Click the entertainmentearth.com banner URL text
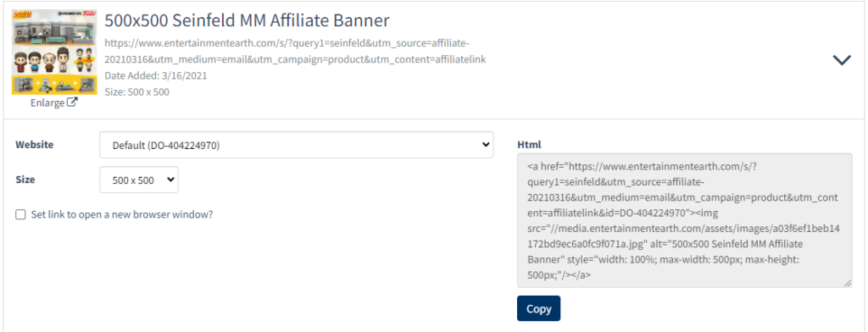 tap(295, 52)
